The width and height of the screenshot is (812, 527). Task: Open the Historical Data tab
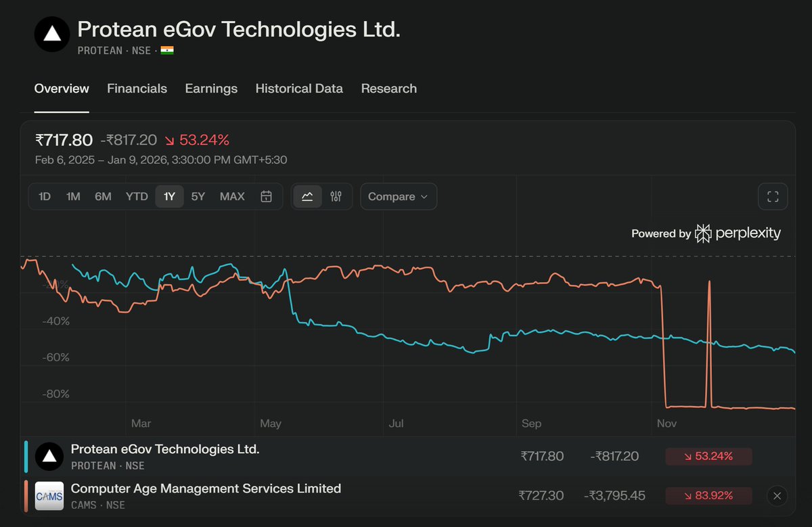click(299, 89)
